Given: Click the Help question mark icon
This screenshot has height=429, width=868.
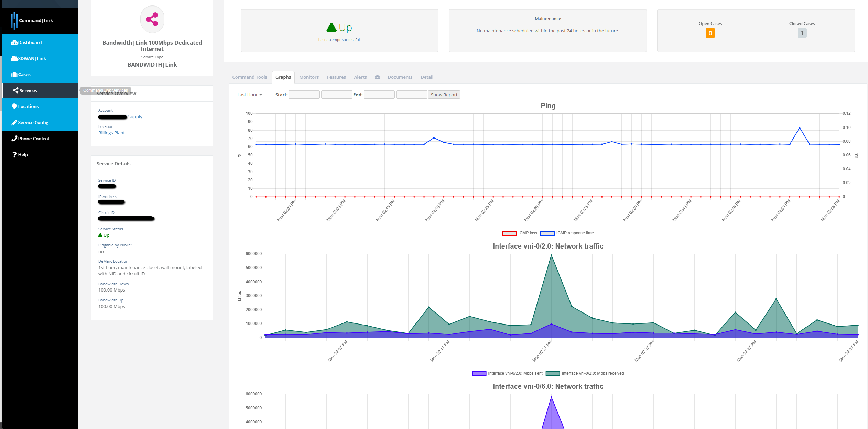Looking at the screenshot, I should click(x=14, y=155).
